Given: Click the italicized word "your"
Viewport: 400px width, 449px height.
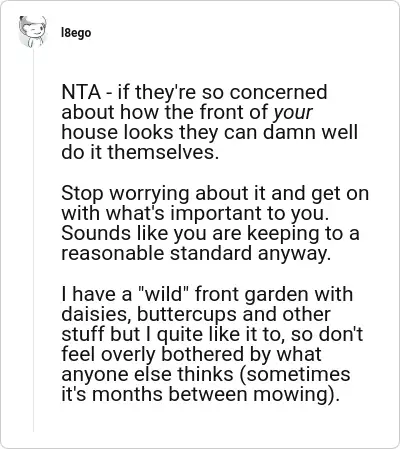Looking at the screenshot, I should 293,113.
